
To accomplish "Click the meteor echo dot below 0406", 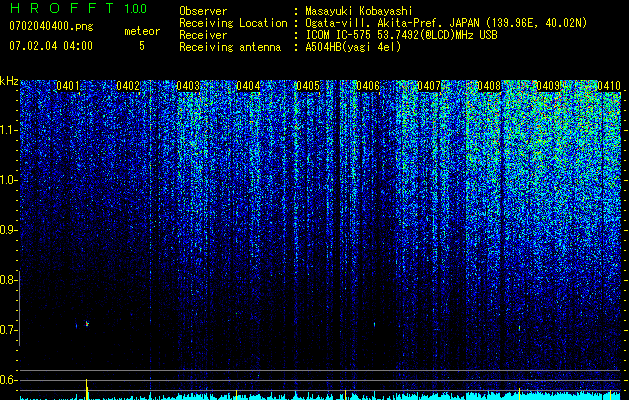I will [x=374, y=324].
